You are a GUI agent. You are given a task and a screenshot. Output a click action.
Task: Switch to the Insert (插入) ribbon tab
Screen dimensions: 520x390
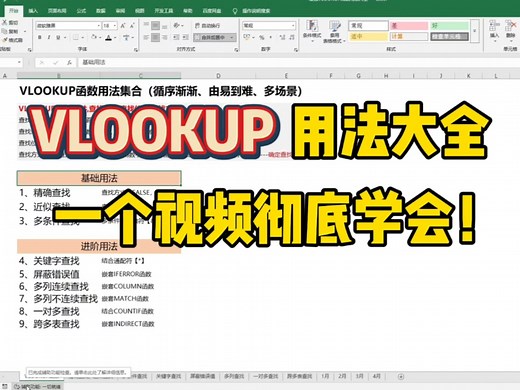33,11
